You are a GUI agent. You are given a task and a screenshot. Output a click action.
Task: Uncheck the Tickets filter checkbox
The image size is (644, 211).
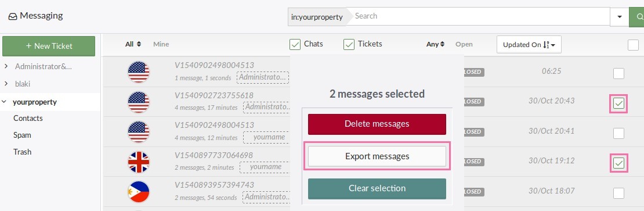349,44
